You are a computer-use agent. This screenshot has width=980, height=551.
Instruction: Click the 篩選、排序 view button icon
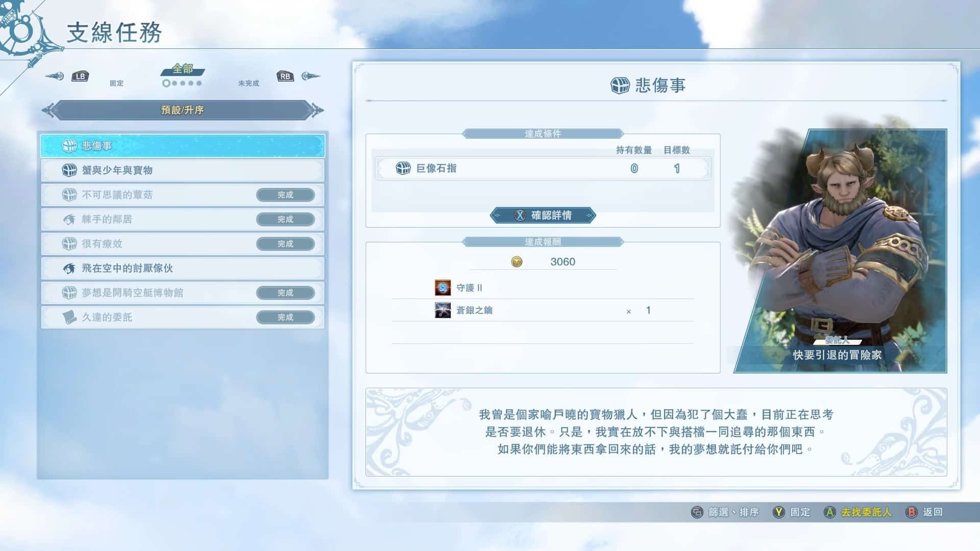point(697,512)
